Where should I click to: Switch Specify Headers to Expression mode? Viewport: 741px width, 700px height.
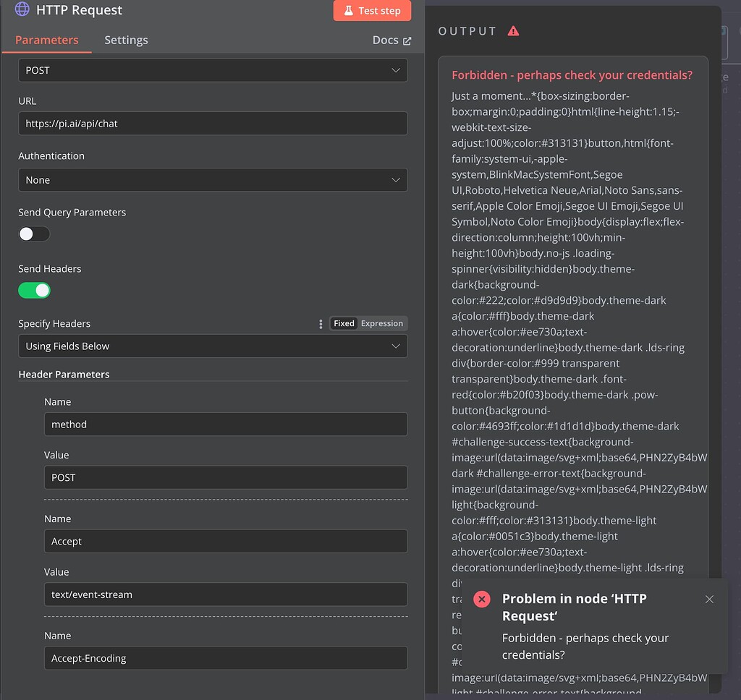point(382,323)
